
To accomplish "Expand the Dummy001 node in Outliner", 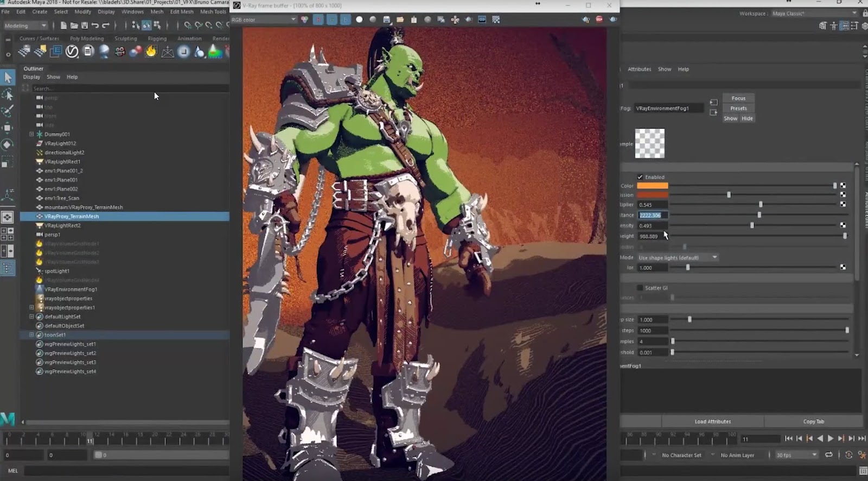I will pyautogui.click(x=31, y=134).
